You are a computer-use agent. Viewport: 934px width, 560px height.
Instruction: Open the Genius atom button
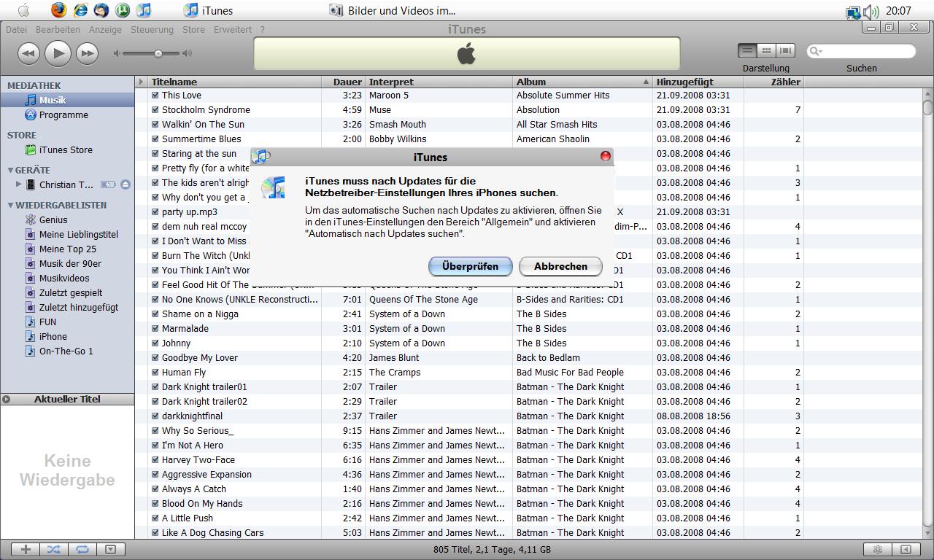(878, 549)
